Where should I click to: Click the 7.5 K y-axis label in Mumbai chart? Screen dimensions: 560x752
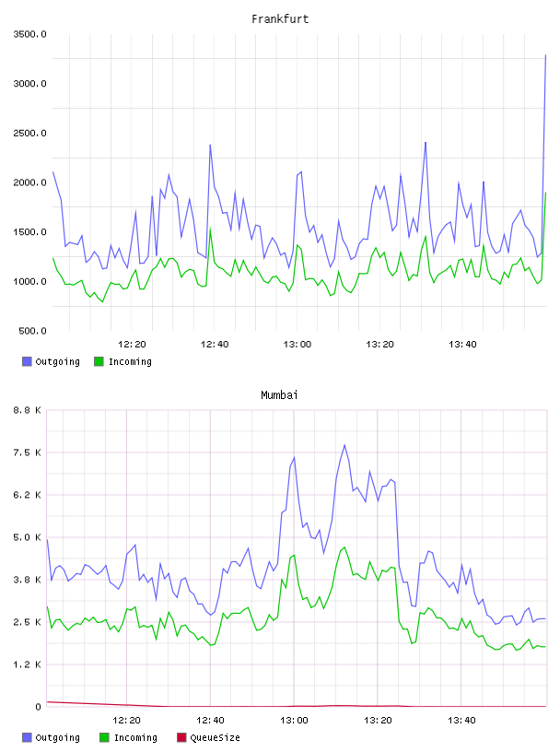pos(27,452)
